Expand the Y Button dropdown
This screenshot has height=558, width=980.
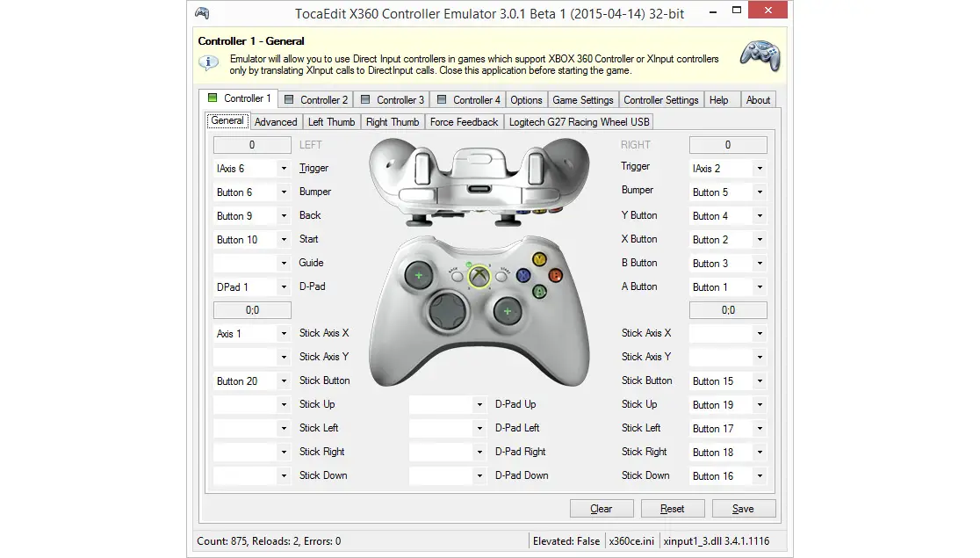(760, 216)
